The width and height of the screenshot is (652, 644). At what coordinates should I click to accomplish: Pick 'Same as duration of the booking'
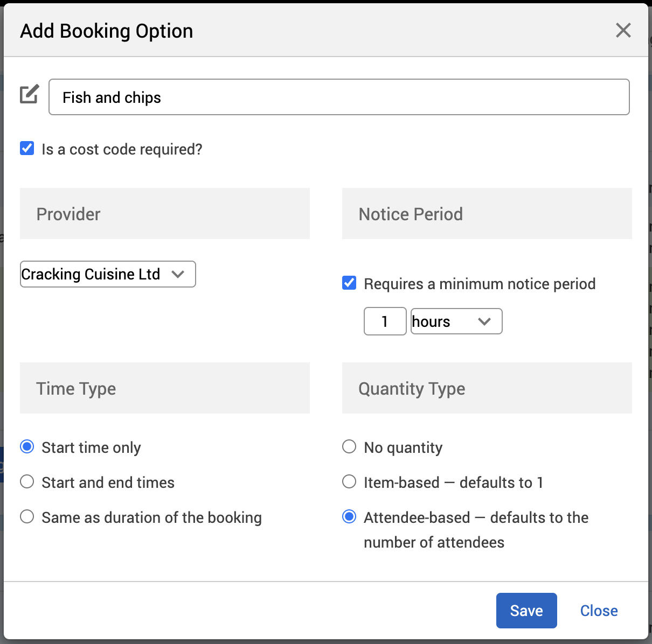point(27,517)
